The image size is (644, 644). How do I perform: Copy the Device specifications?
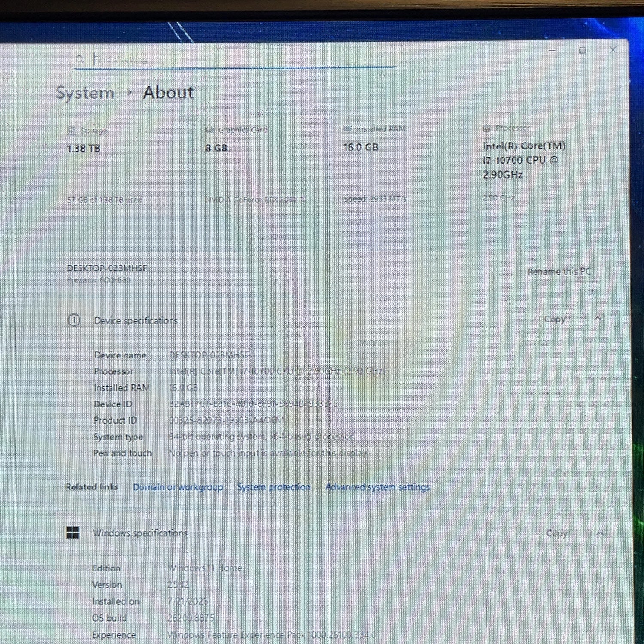(555, 319)
